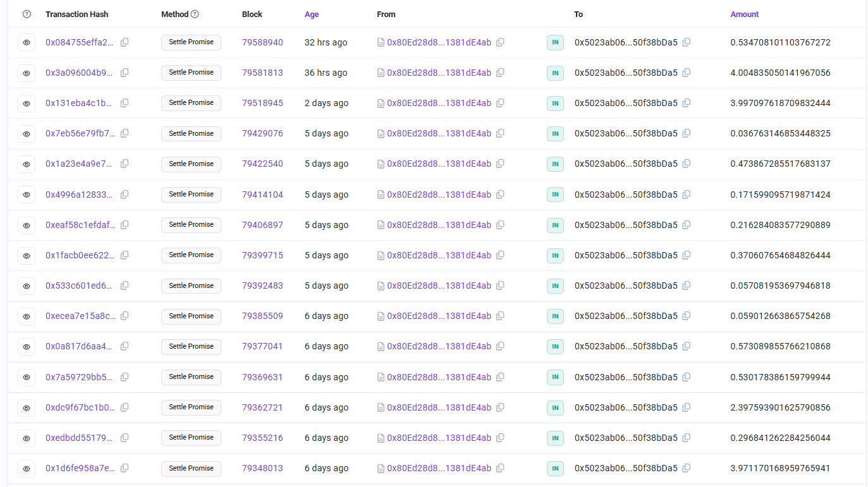Switch Amount column display format
The image size is (868, 487).
744,13
